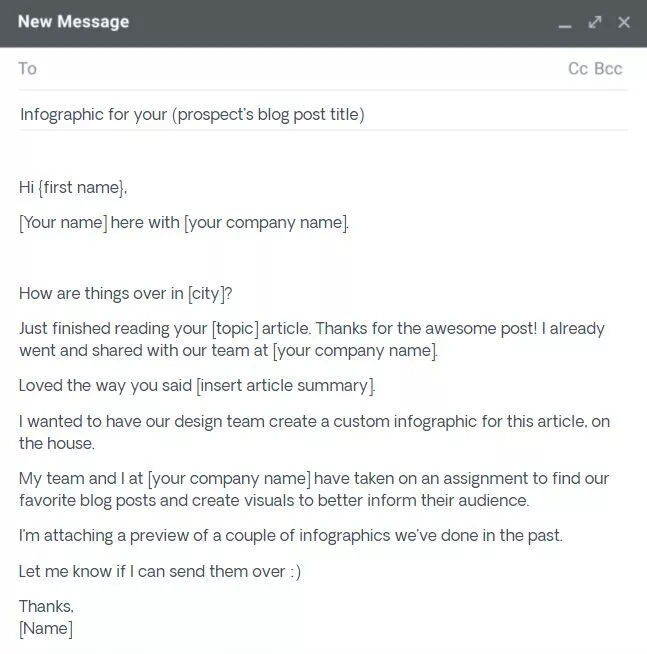Click the 'Thanks,' closing line
This screenshot has height=654, width=647.
46,606
